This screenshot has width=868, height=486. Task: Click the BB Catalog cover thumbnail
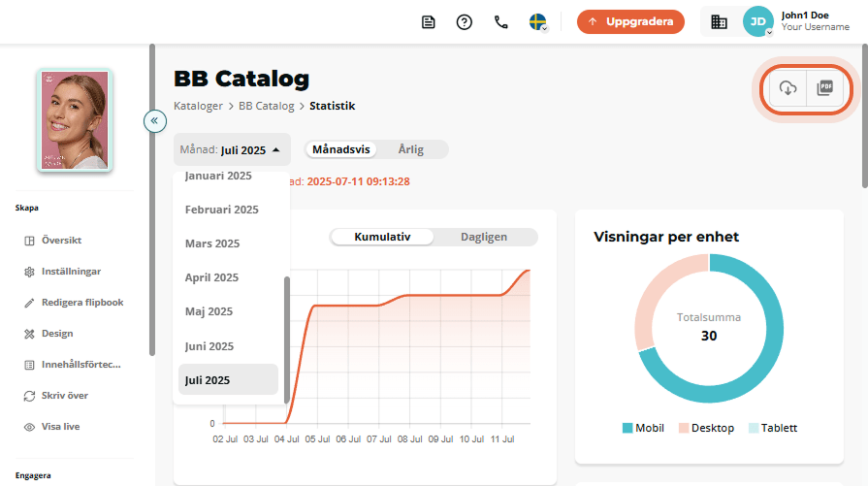click(x=75, y=120)
